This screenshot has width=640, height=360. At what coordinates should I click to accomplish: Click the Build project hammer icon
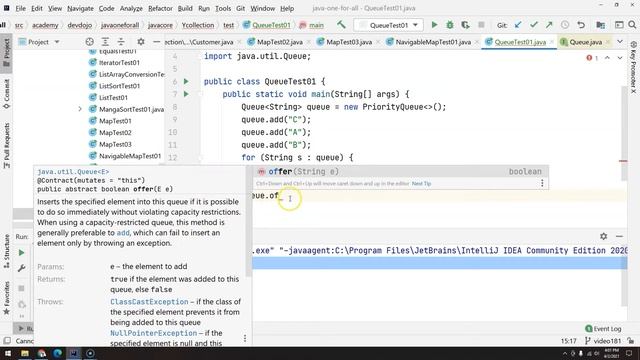click(x=341, y=25)
